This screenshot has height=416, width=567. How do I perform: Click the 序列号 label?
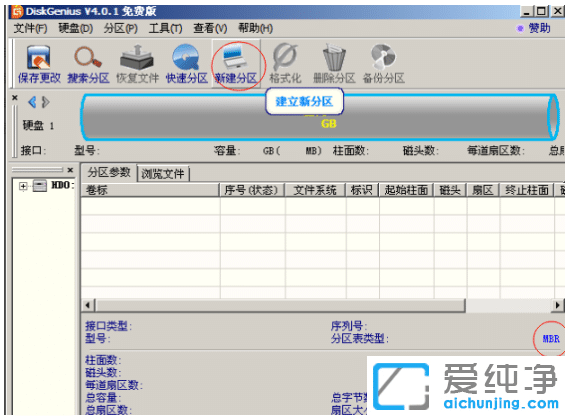tap(348, 326)
